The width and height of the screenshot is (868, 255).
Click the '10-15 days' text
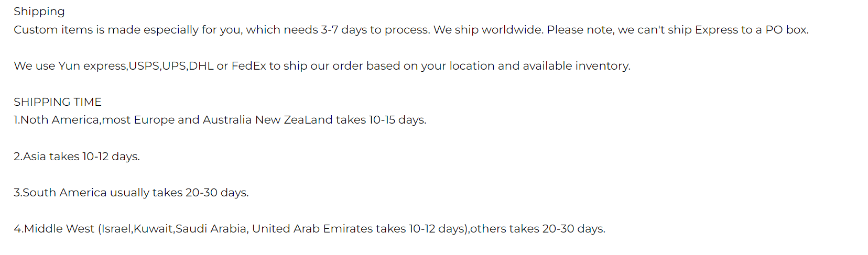397,120
